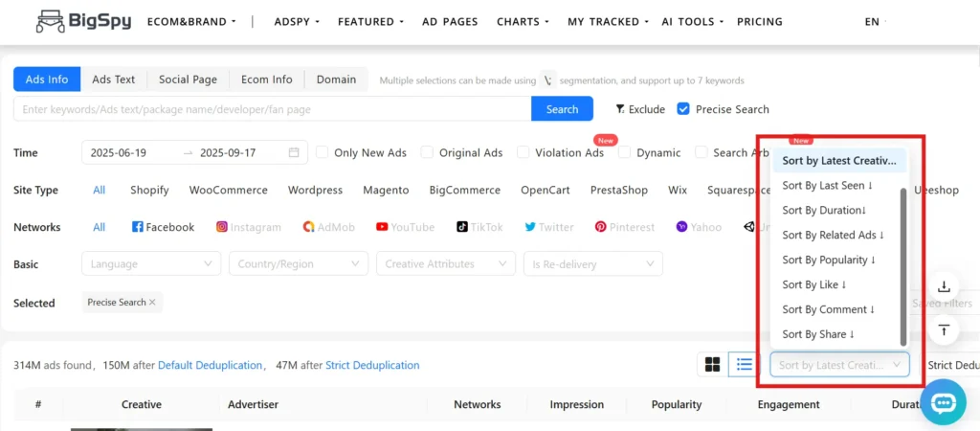Select Shopify site type
Screen dimensions: 980x431
click(149, 191)
